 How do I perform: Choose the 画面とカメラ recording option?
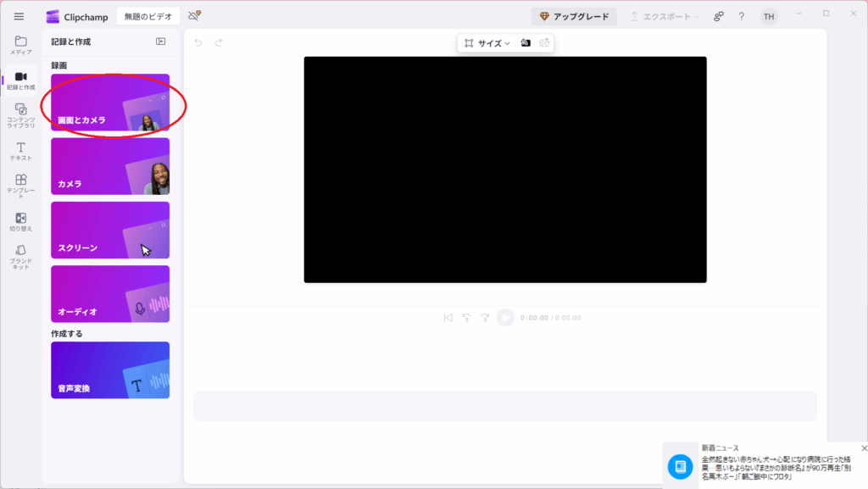pos(110,103)
